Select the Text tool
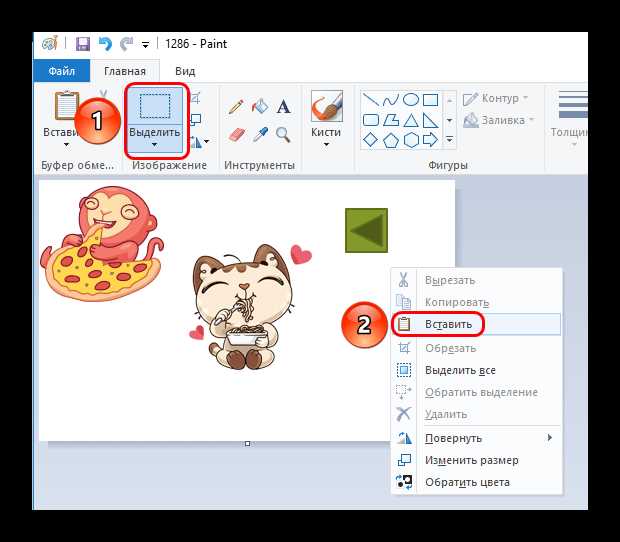This screenshot has height=542, width=620. click(x=284, y=107)
